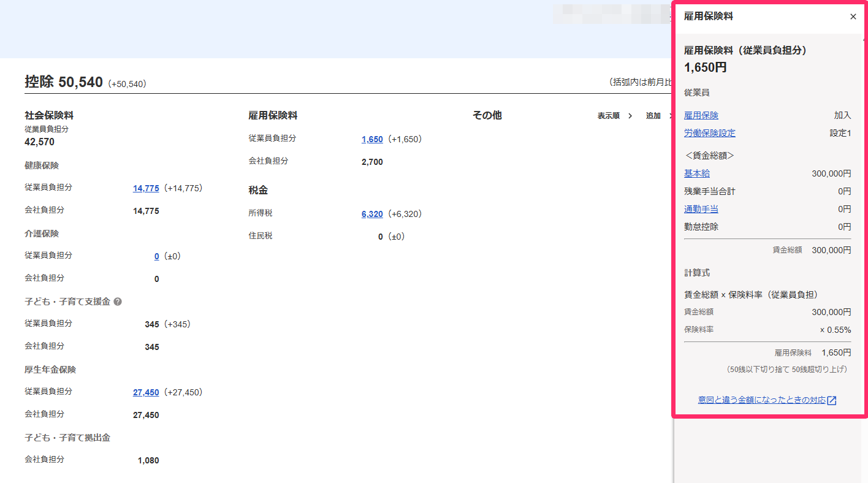
Task: Select the 設定1 value
Action: pyautogui.click(x=840, y=133)
